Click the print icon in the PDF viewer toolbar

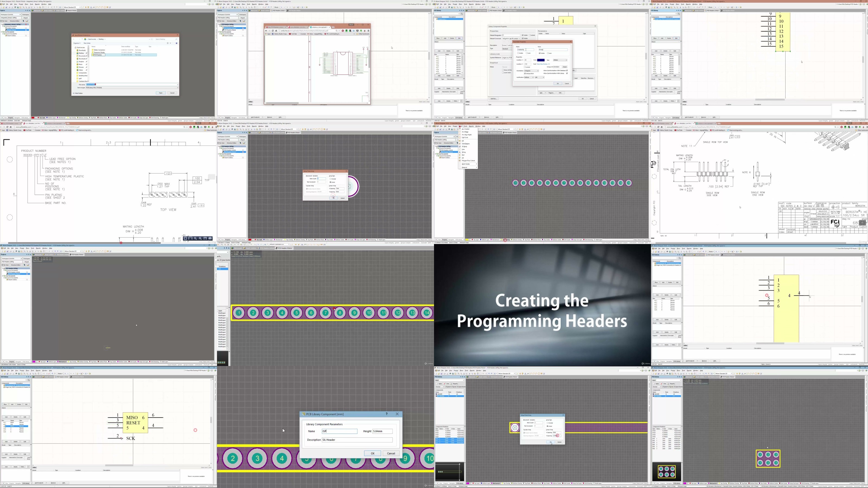click(210, 239)
